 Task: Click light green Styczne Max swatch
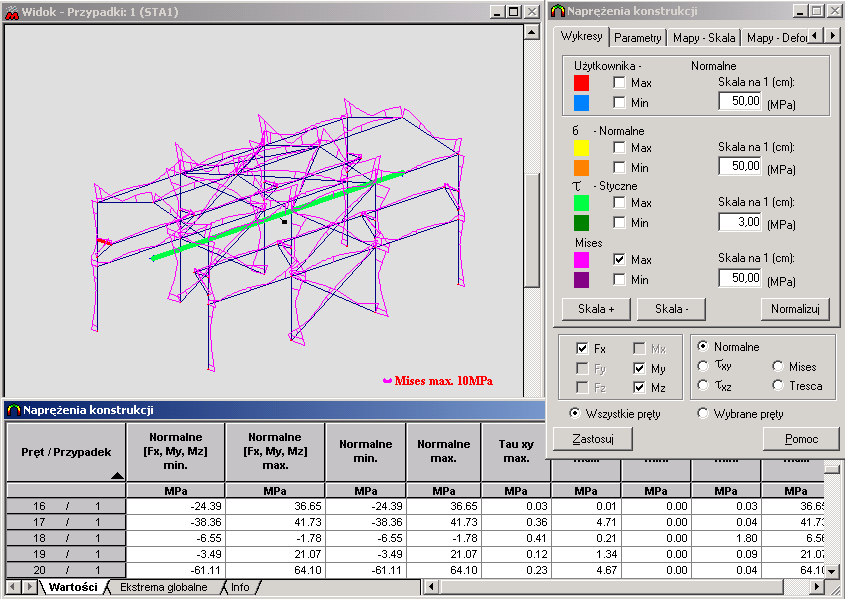click(x=581, y=203)
